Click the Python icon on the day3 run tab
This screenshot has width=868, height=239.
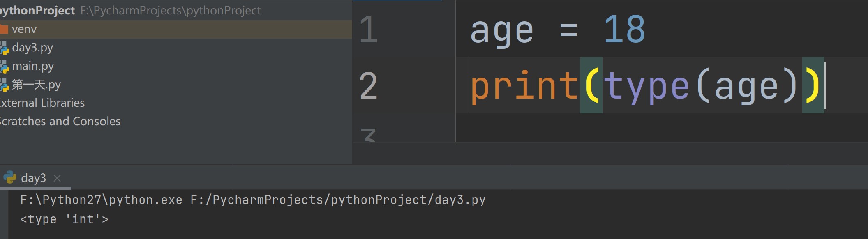point(10,177)
